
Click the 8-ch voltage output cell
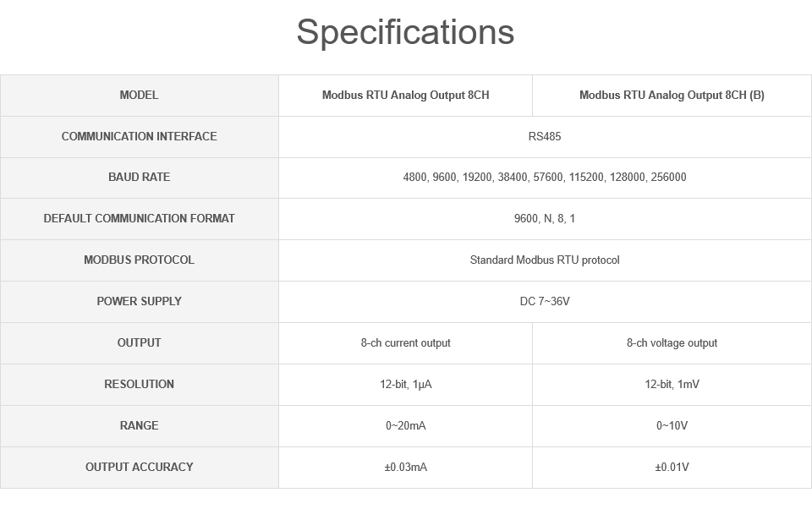[x=672, y=342]
